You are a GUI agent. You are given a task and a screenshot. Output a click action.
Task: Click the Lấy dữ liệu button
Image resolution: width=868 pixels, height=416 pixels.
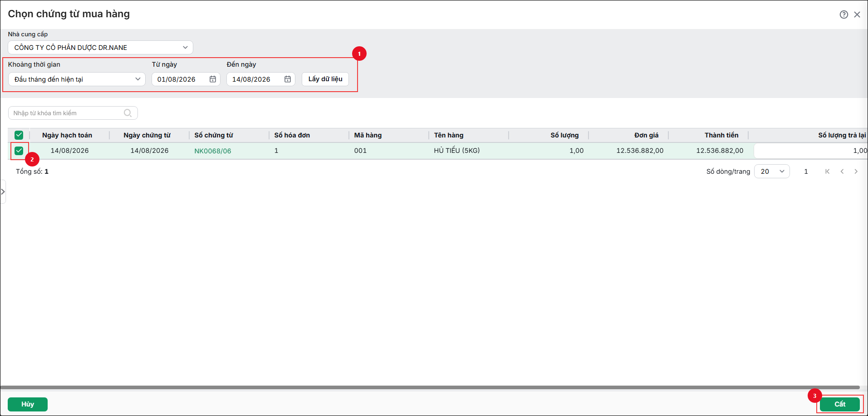tap(325, 79)
